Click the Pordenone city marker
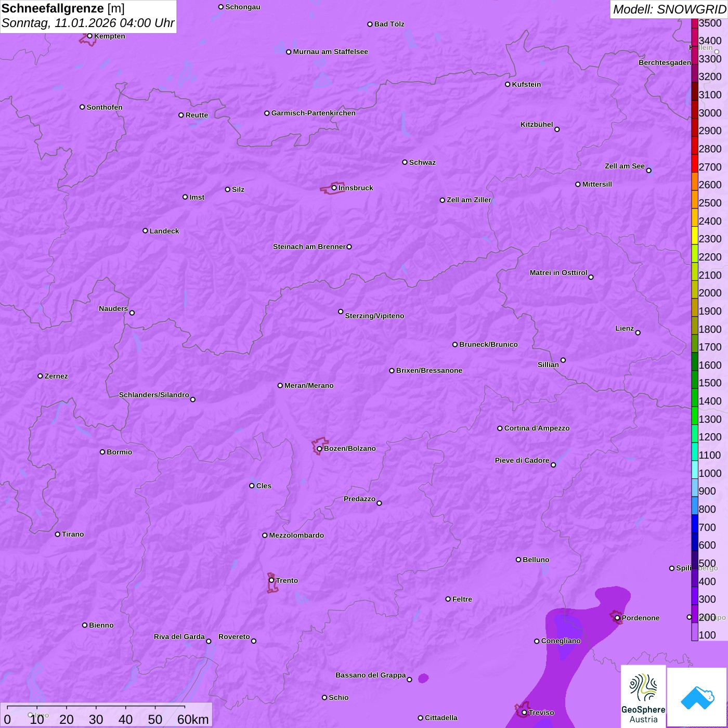Image resolution: width=728 pixels, height=728 pixels. coord(618,618)
